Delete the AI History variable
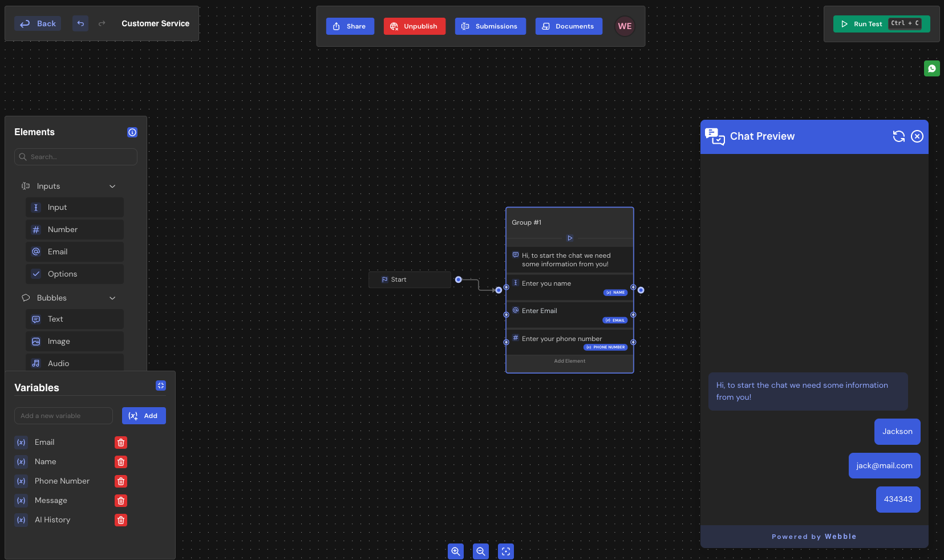This screenshot has width=944, height=560. 121,520
